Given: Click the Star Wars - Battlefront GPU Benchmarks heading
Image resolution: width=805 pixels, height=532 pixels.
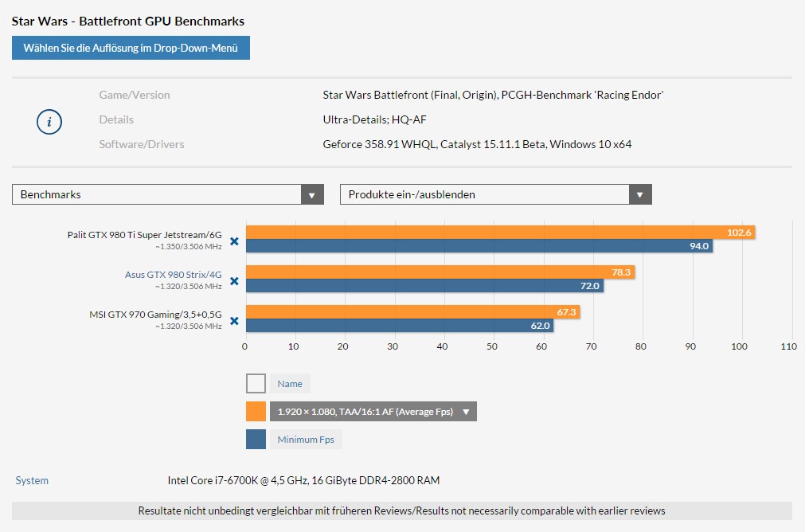Looking at the screenshot, I should (x=128, y=21).
